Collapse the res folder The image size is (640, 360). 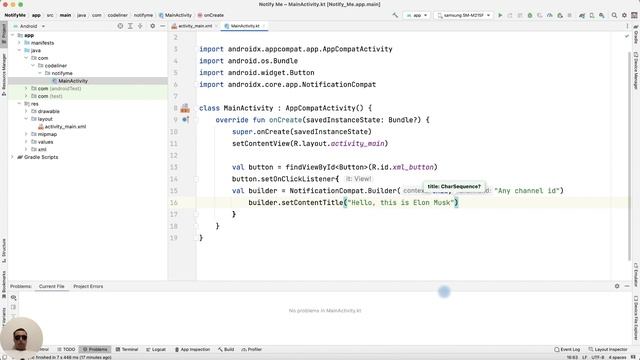click(19, 104)
